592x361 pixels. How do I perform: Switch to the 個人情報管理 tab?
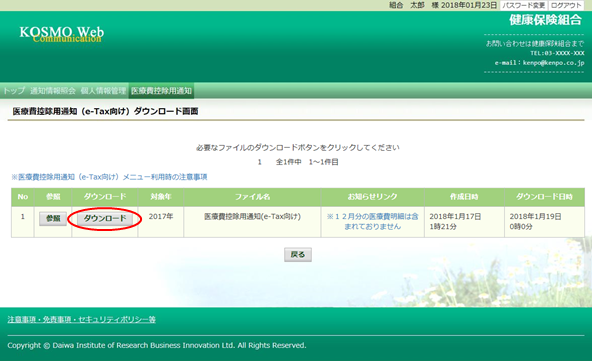[x=103, y=91]
